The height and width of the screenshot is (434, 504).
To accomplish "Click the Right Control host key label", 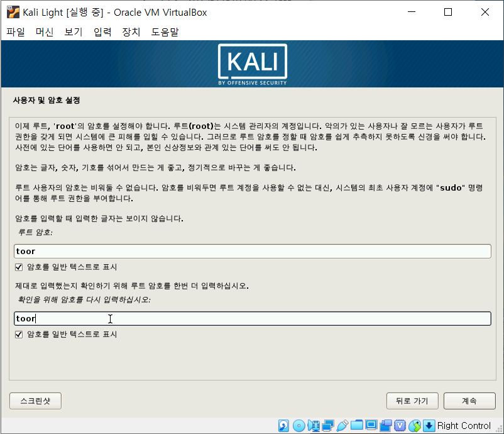I will pos(464,426).
